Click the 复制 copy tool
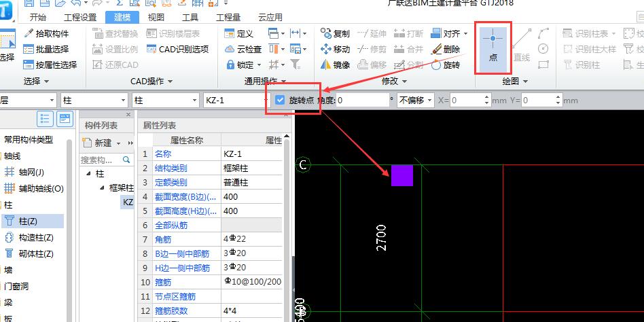The image size is (644, 322). coord(335,34)
